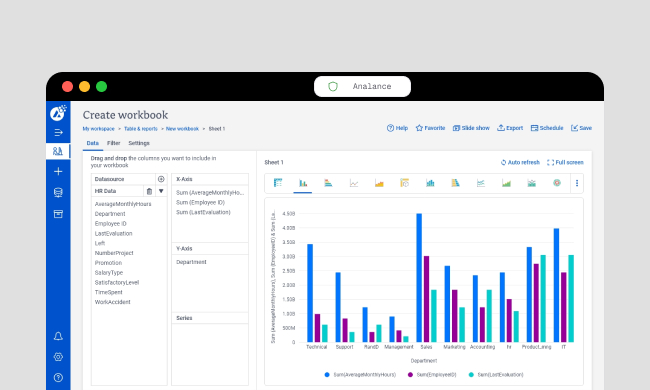Open My workspace breadcrumb link
This screenshot has height=390, width=650.
99,129
